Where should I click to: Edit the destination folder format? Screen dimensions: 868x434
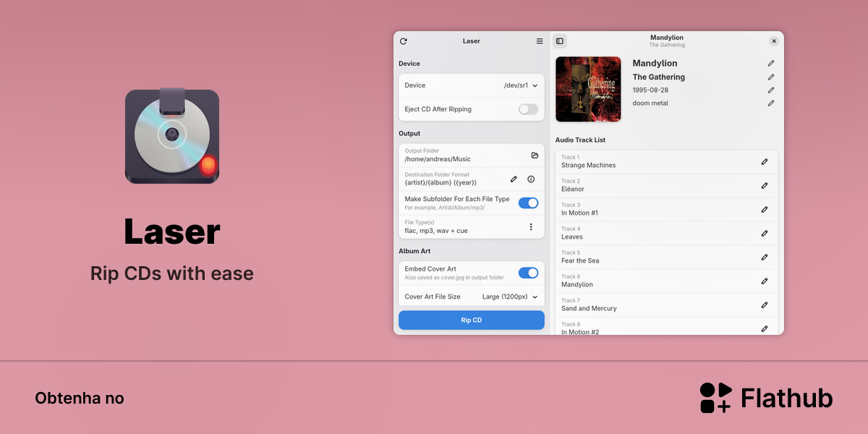[514, 179]
